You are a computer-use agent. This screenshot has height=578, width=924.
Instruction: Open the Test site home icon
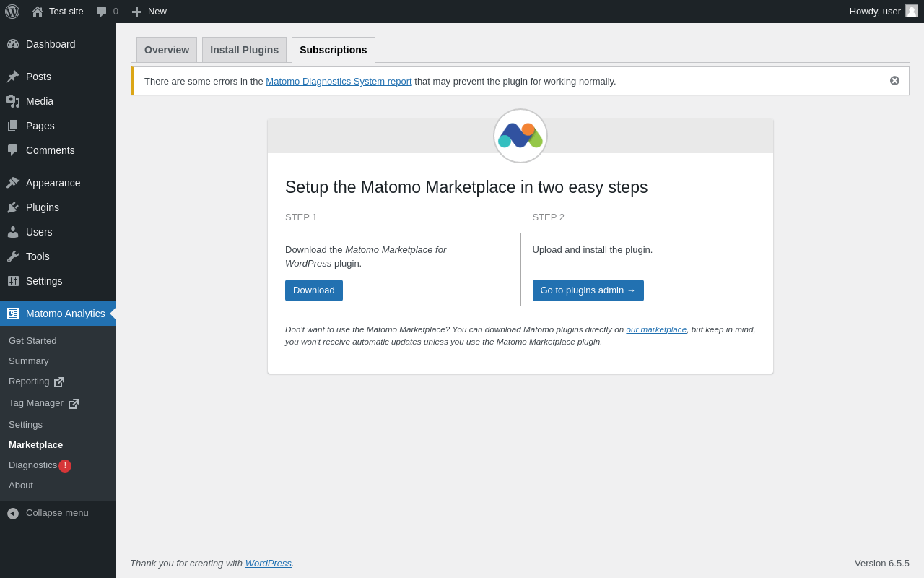click(38, 12)
